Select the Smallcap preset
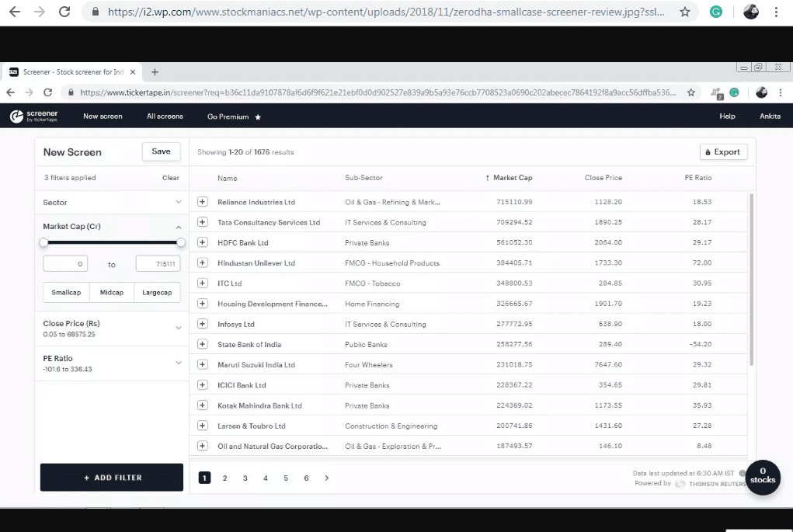Image resolution: width=793 pixels, height=532 pixels. (x=66, y=292)
